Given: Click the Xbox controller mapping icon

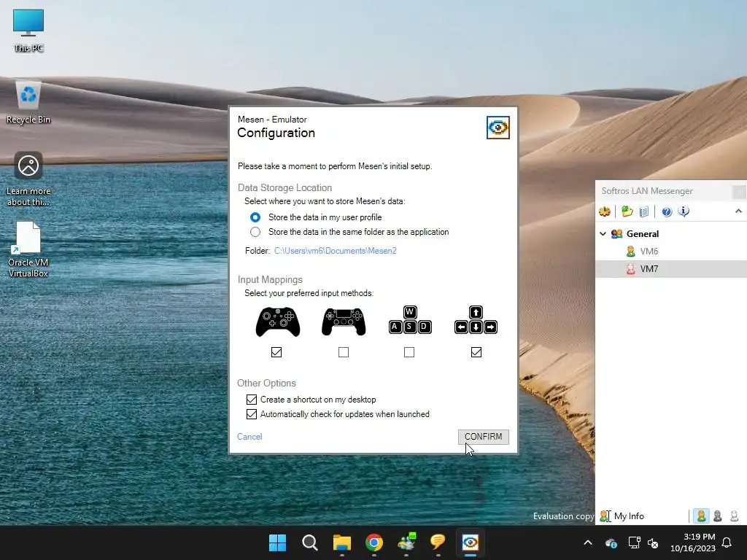Looking at the screenshot, I should click(x=278, y=322).
